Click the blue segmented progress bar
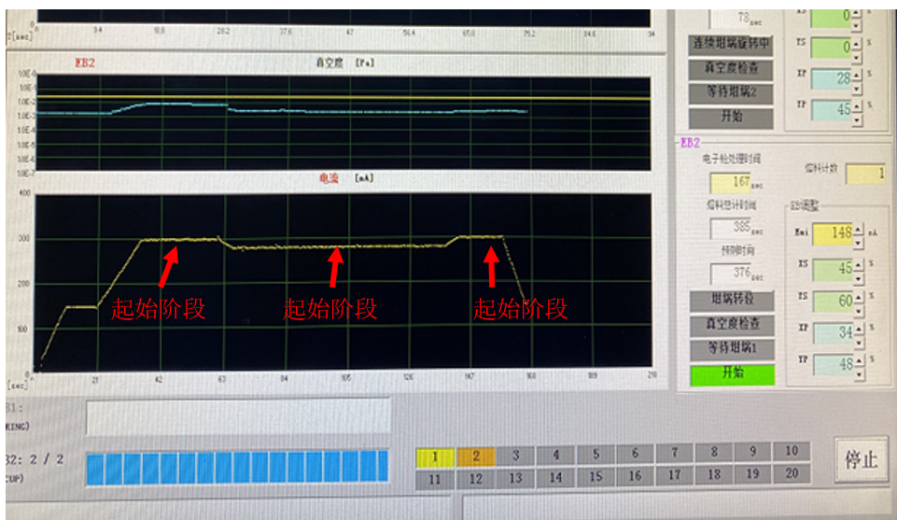This screenshot has width=897, height=520. coord(237,467)
